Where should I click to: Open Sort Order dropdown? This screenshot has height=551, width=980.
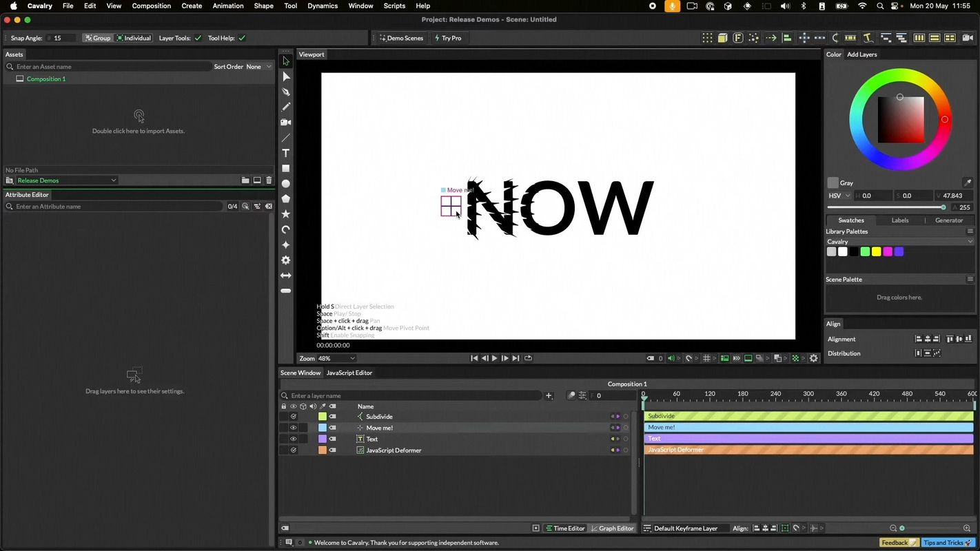[258, 67]
